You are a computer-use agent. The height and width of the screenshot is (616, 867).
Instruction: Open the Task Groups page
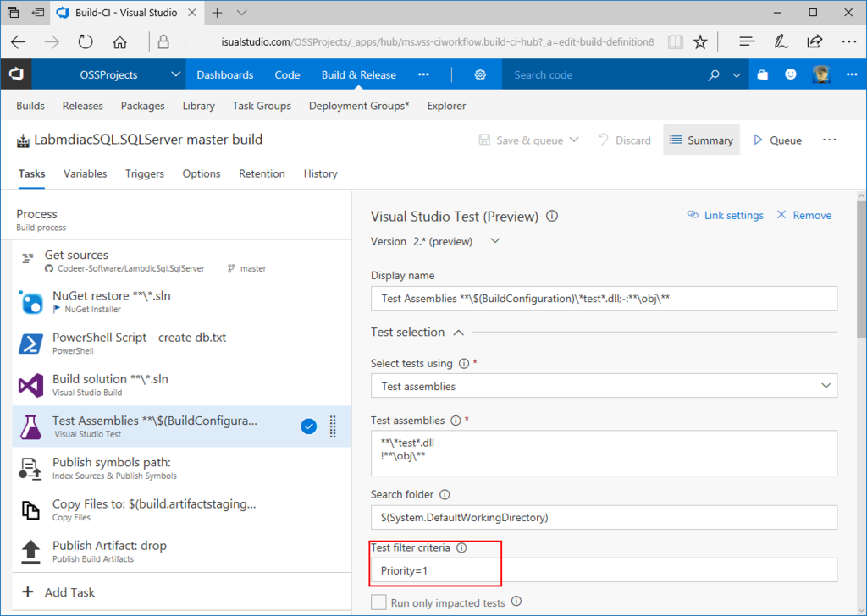click(262, 106)
